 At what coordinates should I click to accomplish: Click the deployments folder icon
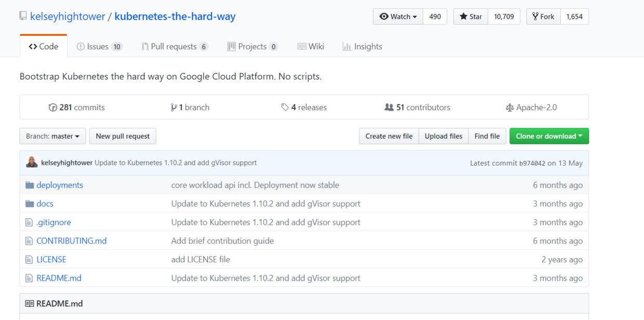point(30,185)
